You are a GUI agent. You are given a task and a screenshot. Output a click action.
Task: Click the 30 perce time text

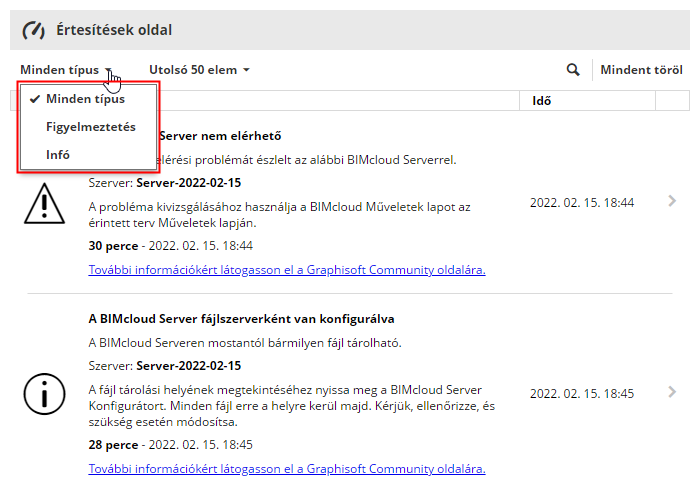(x=113, y=246)
